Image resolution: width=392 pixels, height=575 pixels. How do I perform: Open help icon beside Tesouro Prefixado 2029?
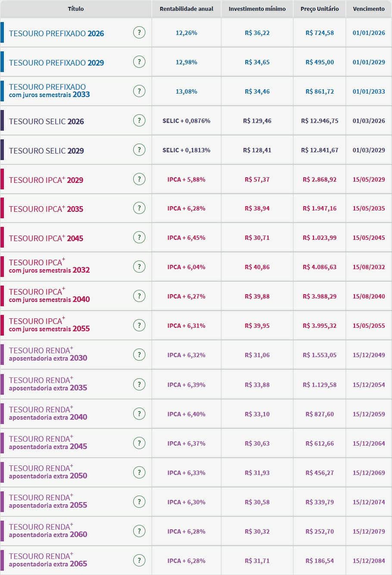click(139, 62)
